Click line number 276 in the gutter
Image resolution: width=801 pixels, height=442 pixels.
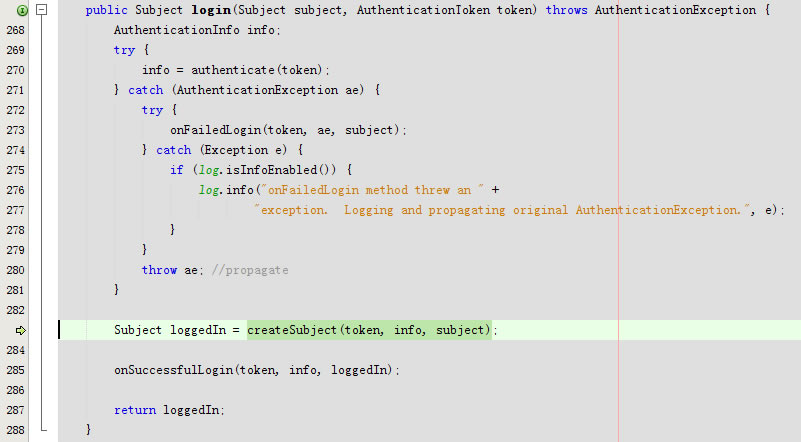coord(15,190)
